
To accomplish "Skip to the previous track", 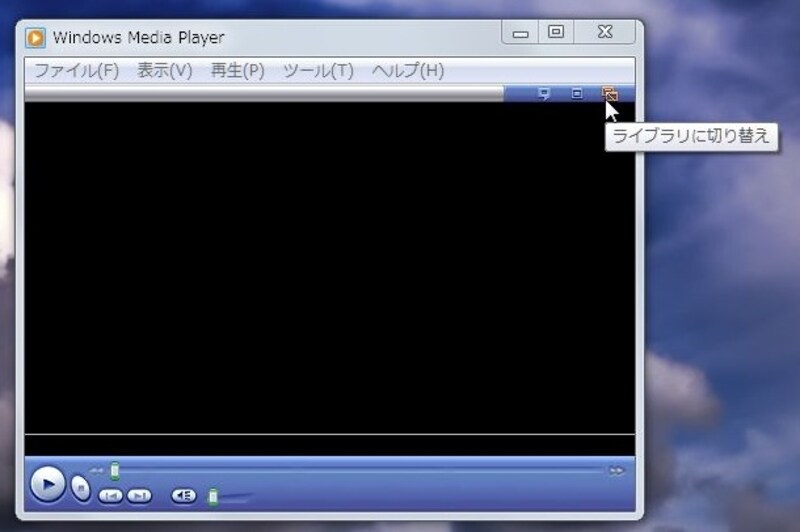I will coord(110,496).
